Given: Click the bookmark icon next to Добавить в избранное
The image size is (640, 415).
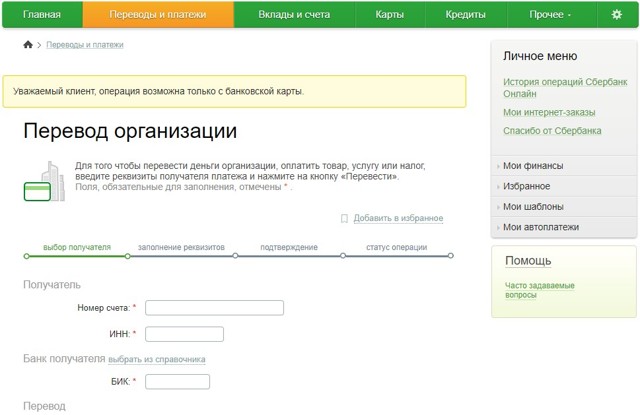Looking at the screenshot, I should 344,218.
